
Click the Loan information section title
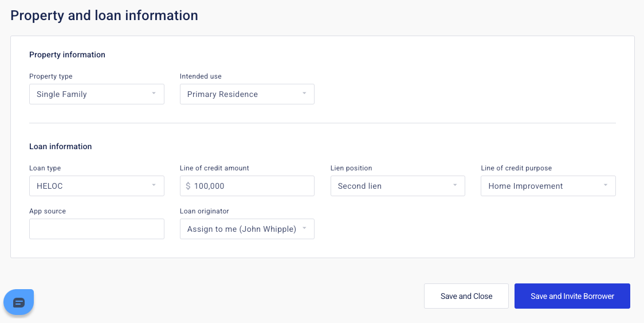60,146
